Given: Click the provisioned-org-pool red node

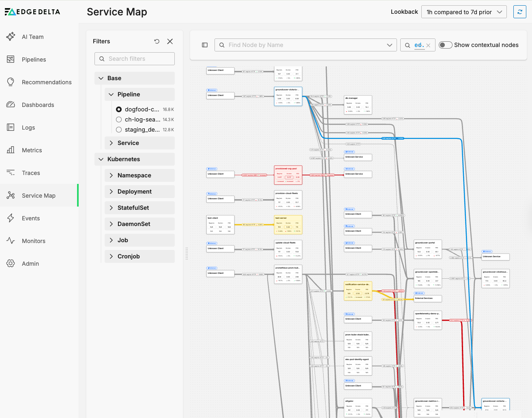Looking at the screenshot, I should coord(288,175).
